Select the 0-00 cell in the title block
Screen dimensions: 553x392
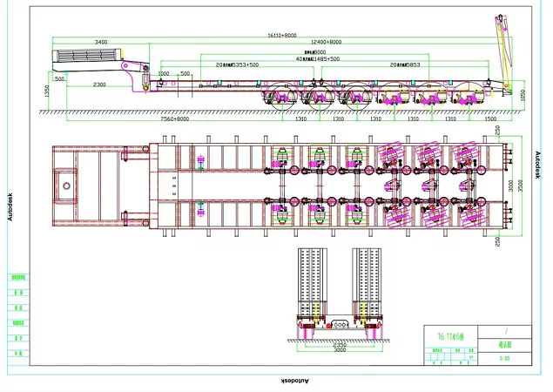tap(505, 359)
